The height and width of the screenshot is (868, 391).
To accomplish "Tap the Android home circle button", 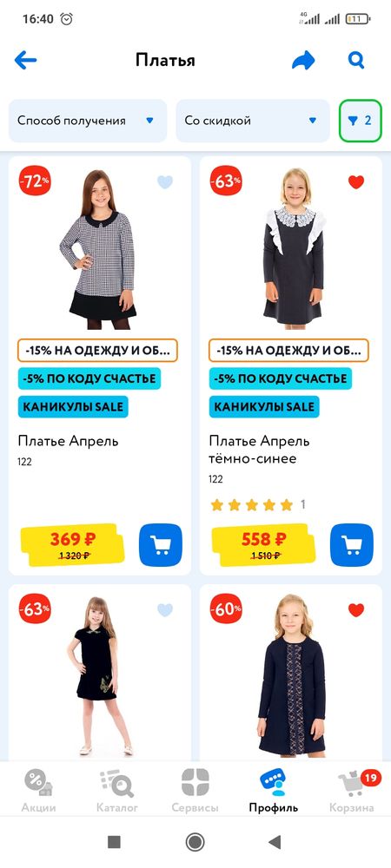I will point(195,843).
